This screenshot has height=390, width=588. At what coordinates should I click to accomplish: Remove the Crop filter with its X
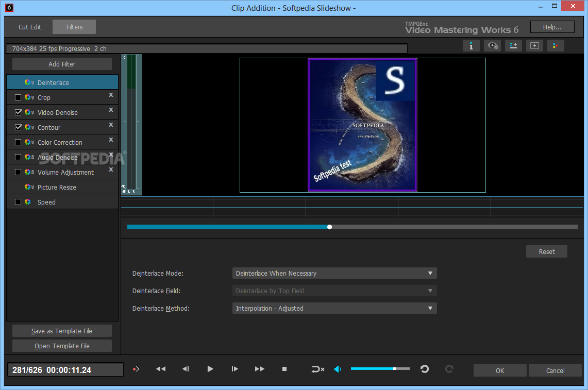click(x=111, y=95)
